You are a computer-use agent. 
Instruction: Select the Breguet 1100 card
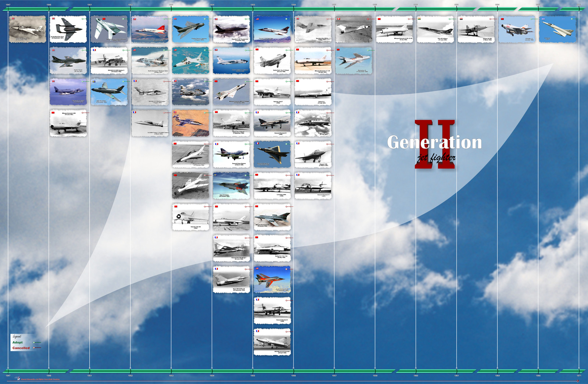pyautogui.click(x=313, y=155)
